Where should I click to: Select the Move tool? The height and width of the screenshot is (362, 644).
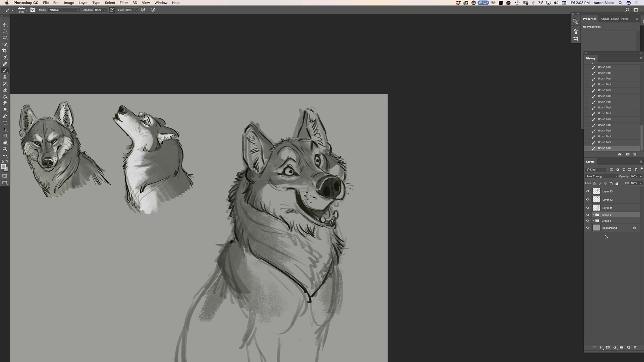[x=5, y=25]
